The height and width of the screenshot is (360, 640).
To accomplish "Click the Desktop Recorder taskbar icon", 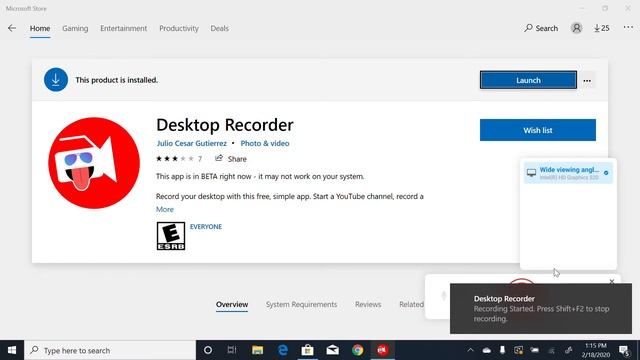I will click(382, 350).
